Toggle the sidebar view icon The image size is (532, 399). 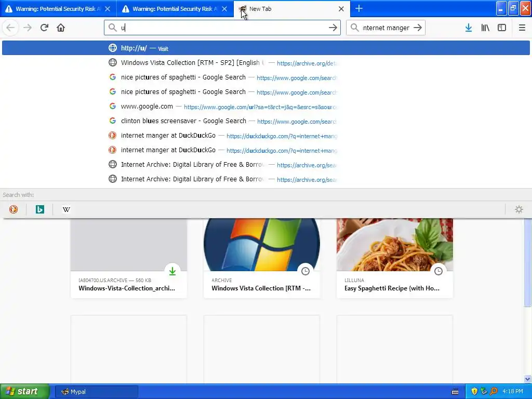coord(502,28)
